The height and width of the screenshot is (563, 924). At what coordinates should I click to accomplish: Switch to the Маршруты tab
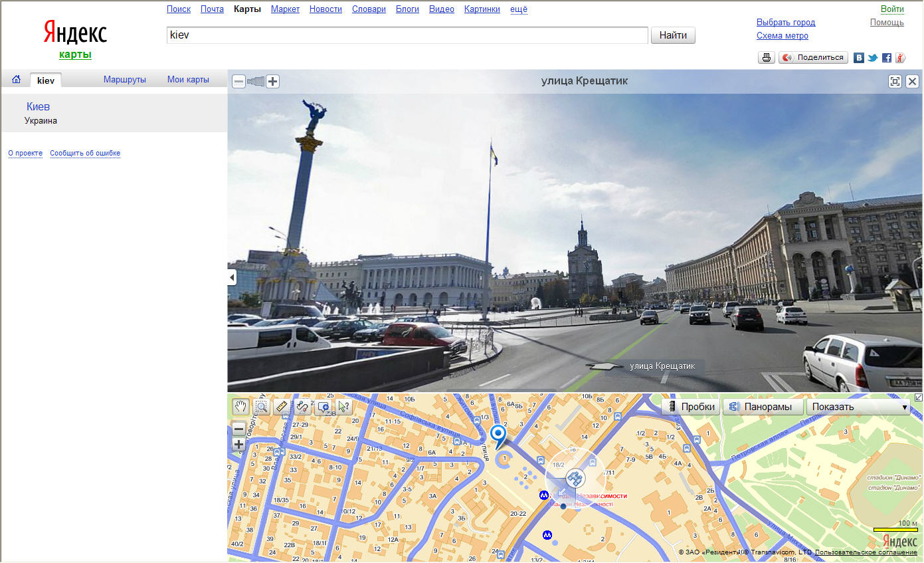point(126,78)
